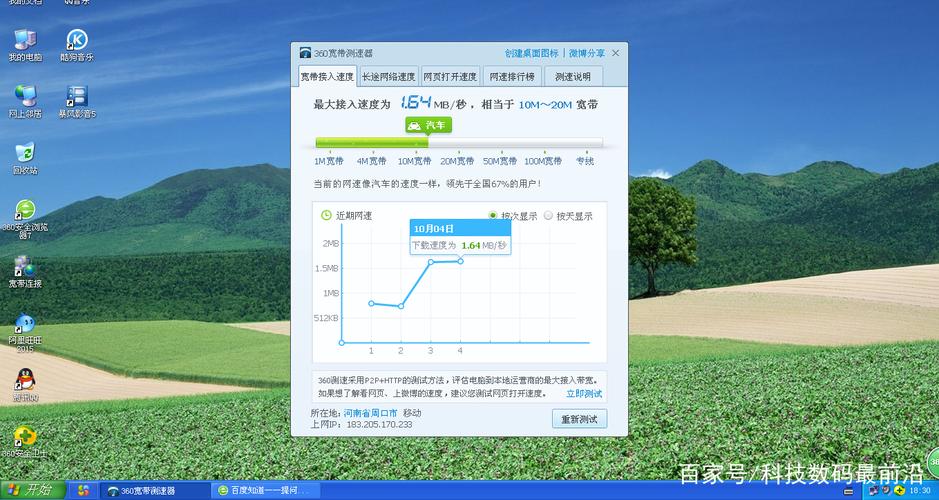Click the third data point on chart

431,262
